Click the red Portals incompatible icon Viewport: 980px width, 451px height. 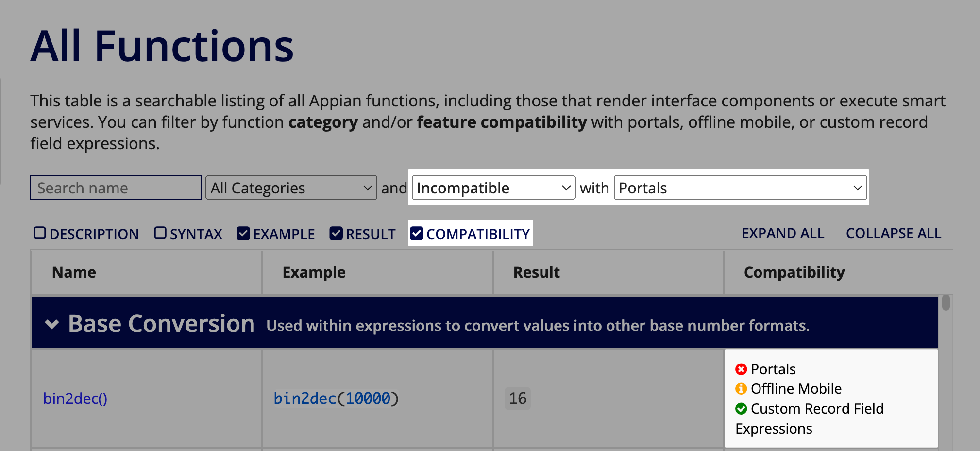(x=741, y=369)
